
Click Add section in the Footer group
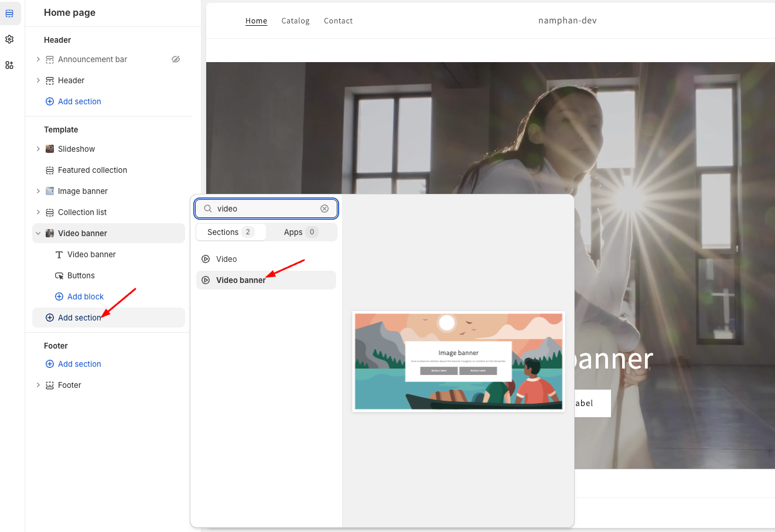click(73, 364)
